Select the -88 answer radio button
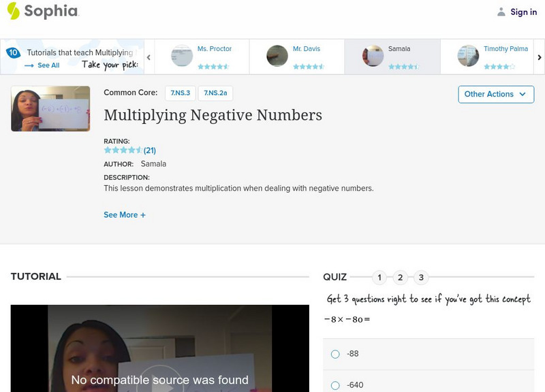Image resolution: width=545 pixels, height=392 pixels. point(335,354)
